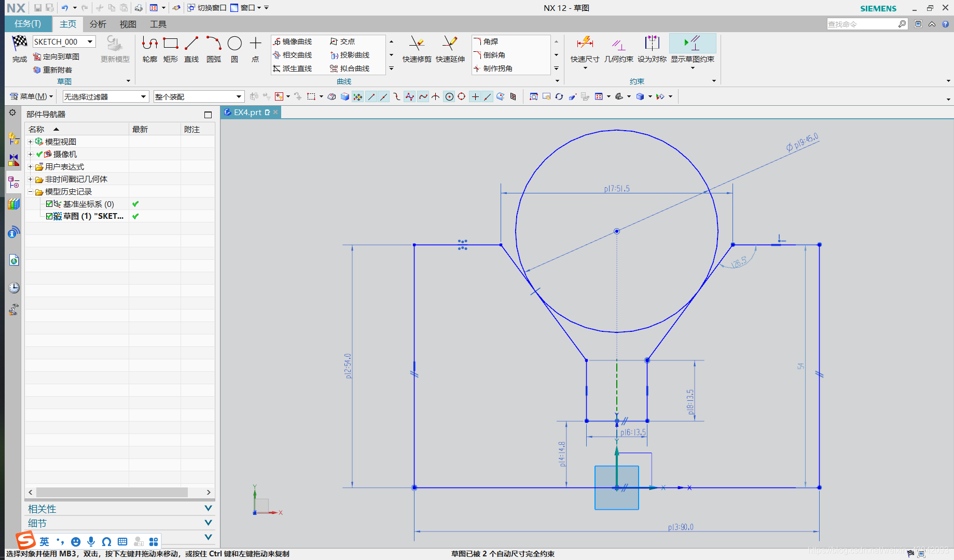This screenshot has height=560, width=954.
Task: Toggle Enable Snap Point button
Action: (x=358, y=96)
